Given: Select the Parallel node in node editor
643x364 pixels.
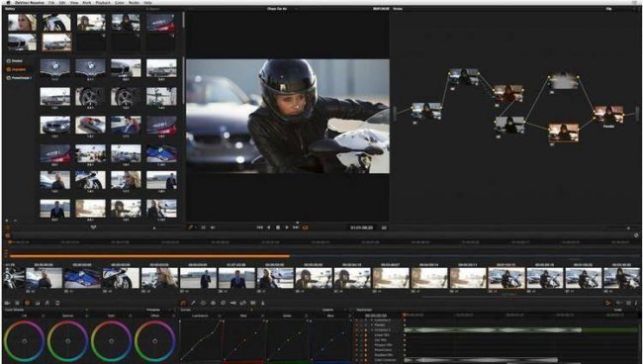Looking at the screenshot, I should 608,114.
